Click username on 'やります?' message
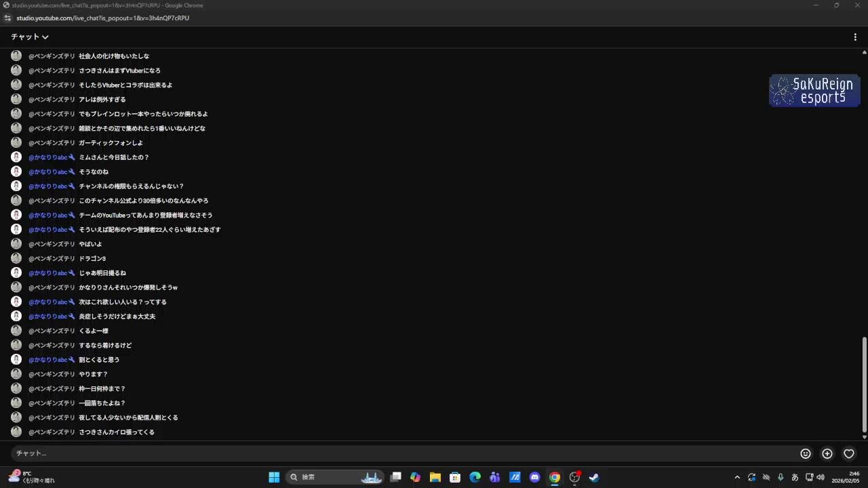The width and height of the screenshot is (868, 488). pyautogui.click(x=52, y=374)
